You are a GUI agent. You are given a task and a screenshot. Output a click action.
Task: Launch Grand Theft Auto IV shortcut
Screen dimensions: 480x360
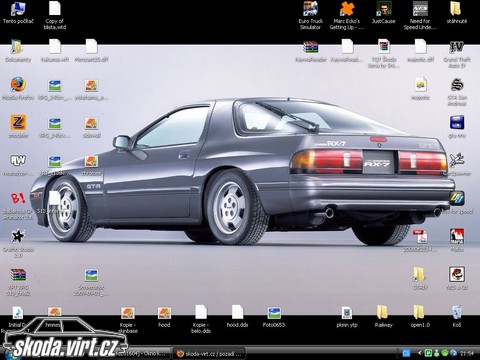(x=456, y=47)
